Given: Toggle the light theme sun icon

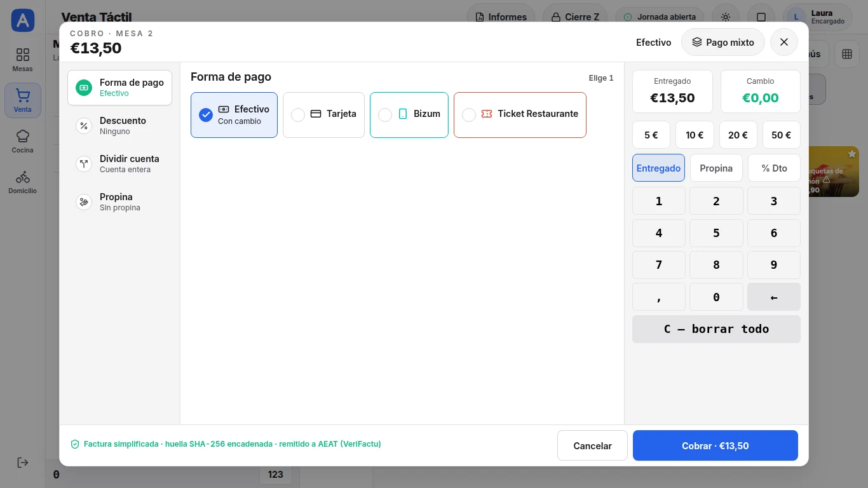Looking at the screenshot, I should 726,17.
